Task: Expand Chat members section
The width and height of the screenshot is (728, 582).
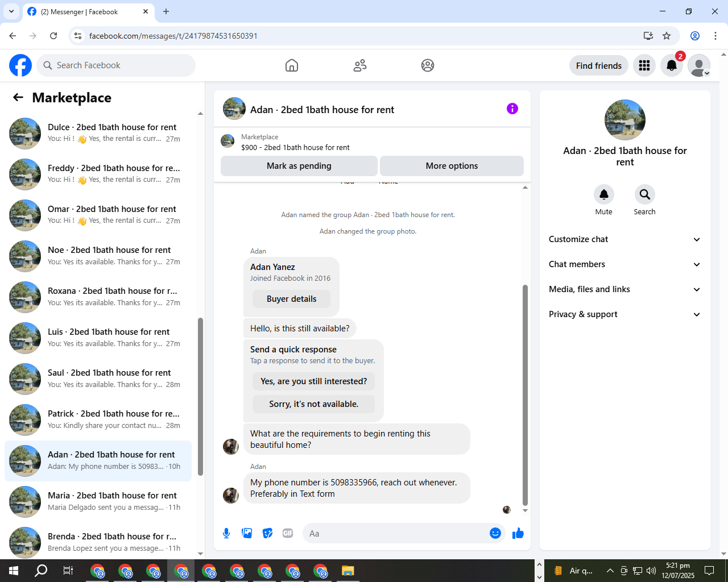Action: coord(625,264)
